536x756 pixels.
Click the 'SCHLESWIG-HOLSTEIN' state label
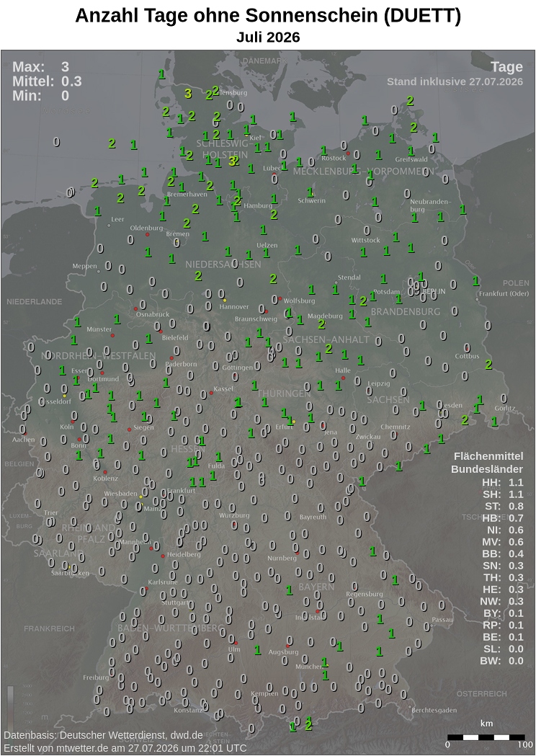click(x=225, y=149)
